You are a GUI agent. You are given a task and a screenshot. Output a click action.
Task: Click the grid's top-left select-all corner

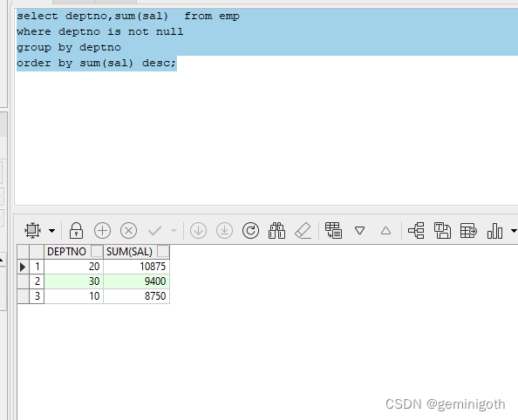(x=24, y=252)
